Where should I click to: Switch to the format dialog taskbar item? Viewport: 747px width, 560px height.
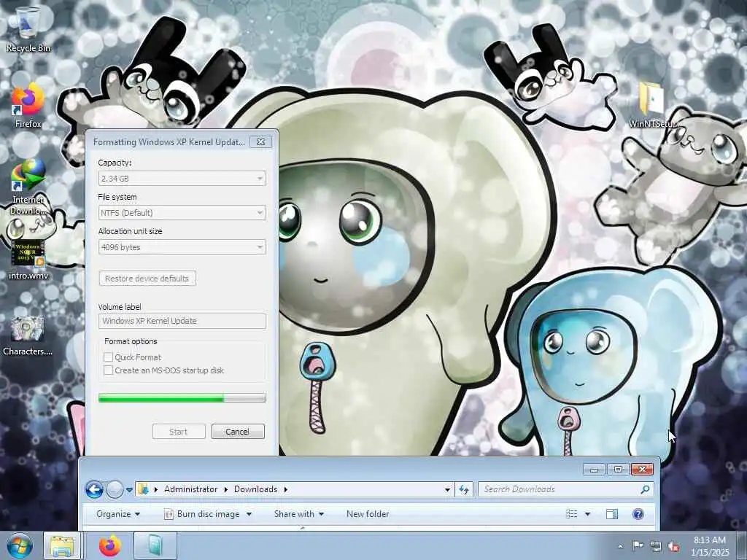tap(155, 545)
